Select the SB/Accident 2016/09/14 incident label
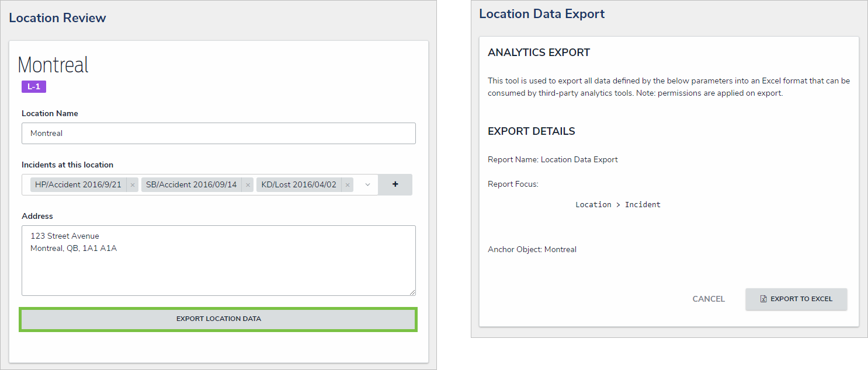 pyautogui.click(x=191, y=185)
